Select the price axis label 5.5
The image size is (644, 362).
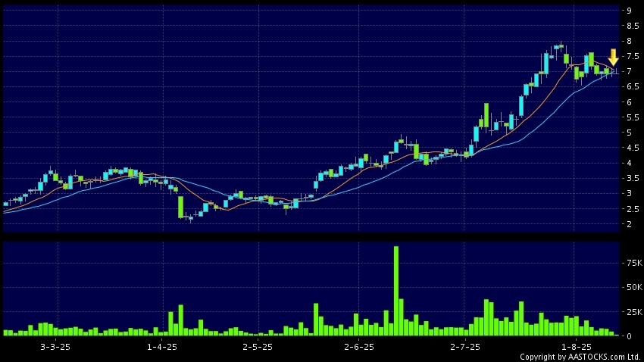coord(633,117)
